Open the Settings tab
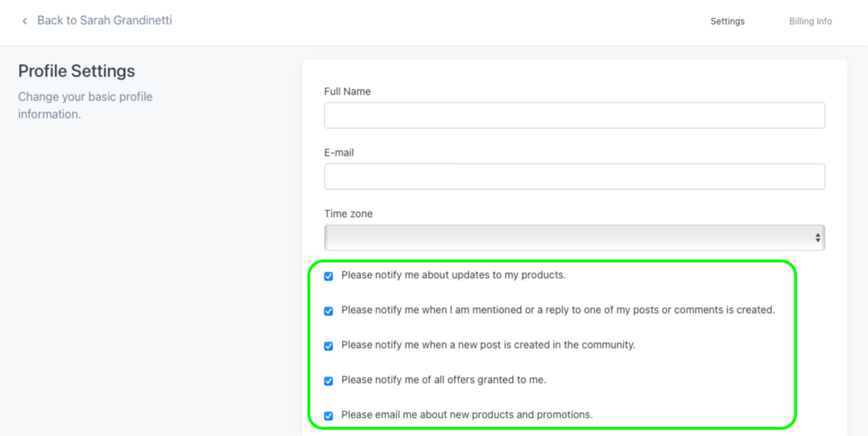This screenshot has width=868, height=436. click(x=727, y=21)
